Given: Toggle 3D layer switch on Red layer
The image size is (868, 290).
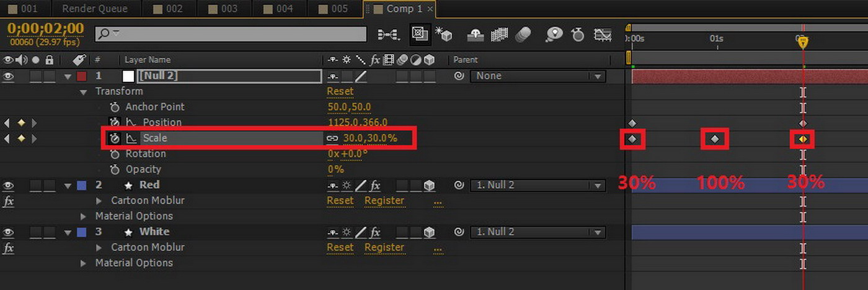Looking at the screenshot, I should tap(429, 185).
